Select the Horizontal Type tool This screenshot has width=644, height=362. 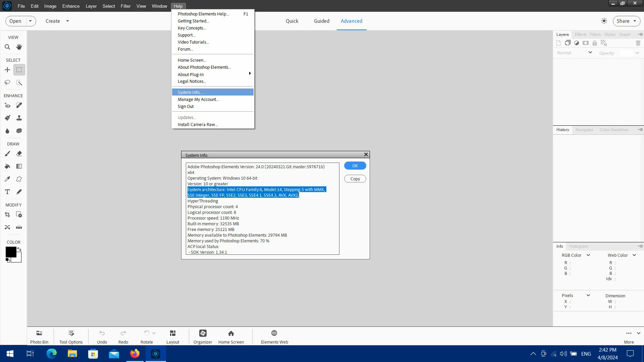coord(7,192)
